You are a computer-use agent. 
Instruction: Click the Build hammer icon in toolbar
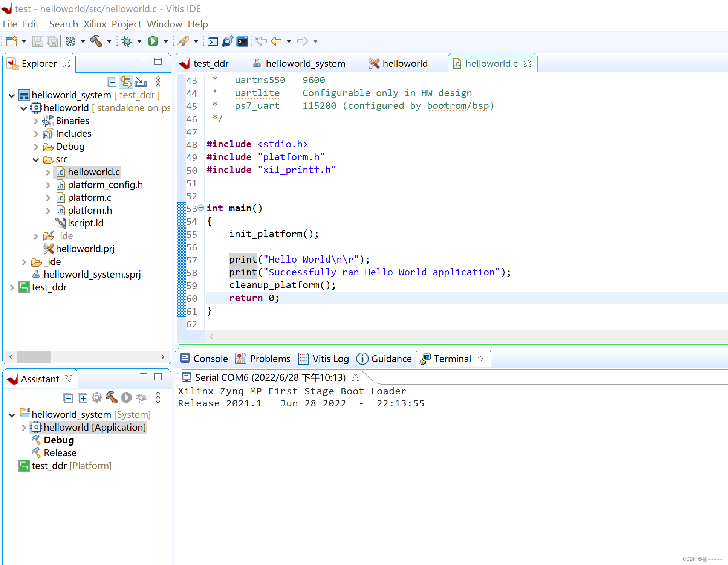pos(96,41)
